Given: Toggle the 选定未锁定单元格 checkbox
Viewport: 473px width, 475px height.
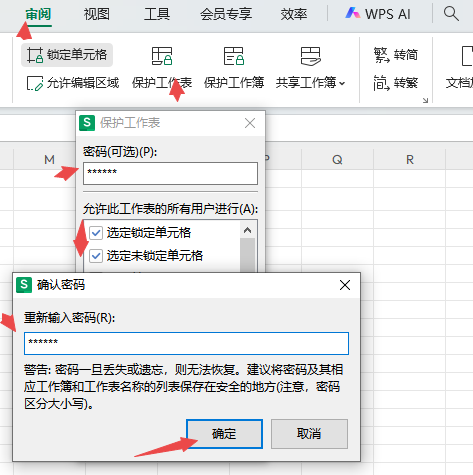Looking at the screenshot, I should pos(96,256).
